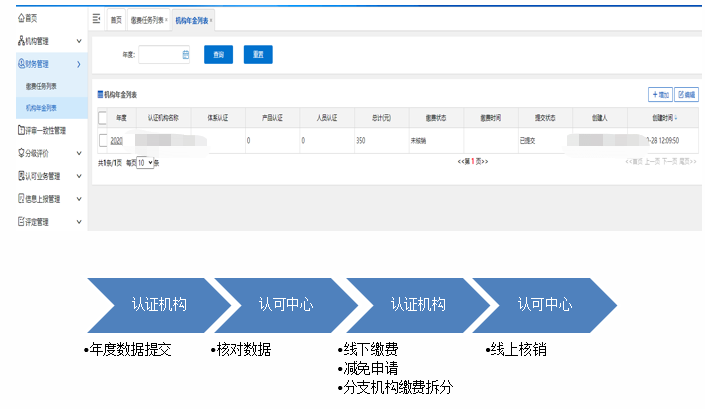The width and height of the screenshot is (705, 409).
Task: Collapse the 财务管理 menu chevron
Action: (x=79, y=64)
